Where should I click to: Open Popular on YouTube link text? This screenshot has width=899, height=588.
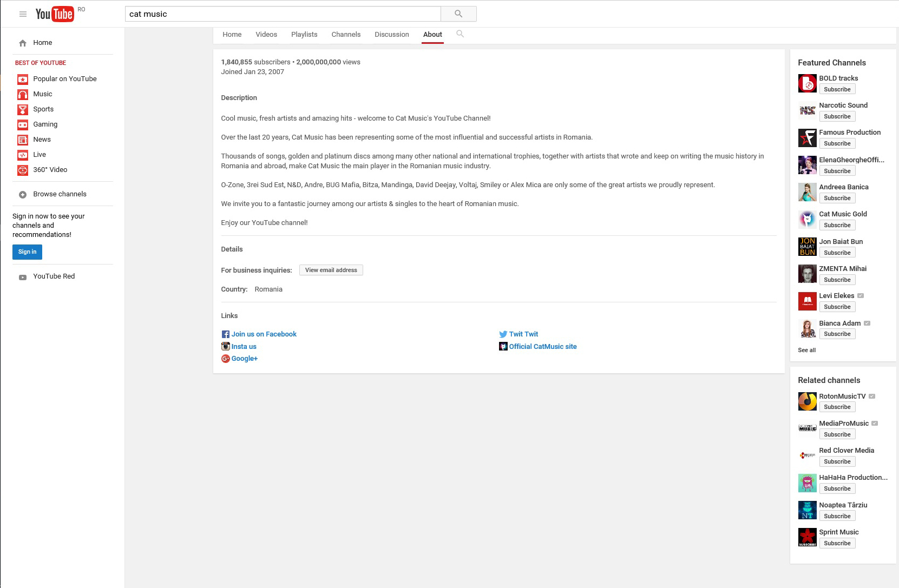65,79
